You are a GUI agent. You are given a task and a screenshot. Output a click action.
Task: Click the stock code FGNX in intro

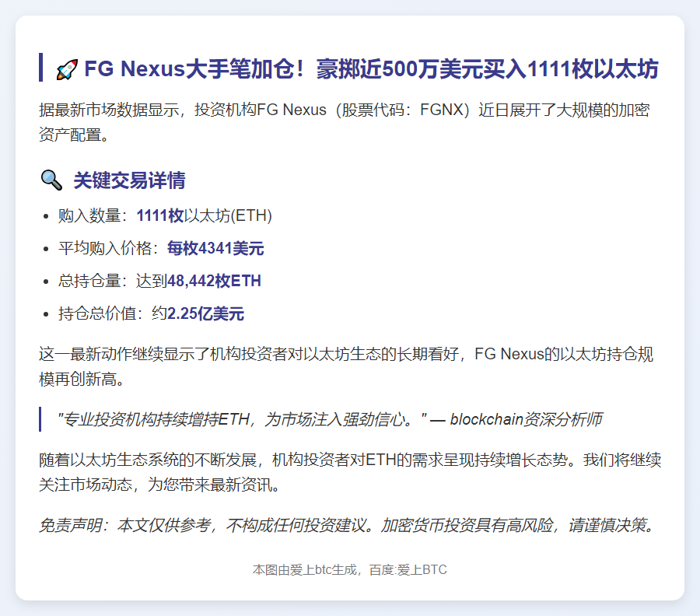442,109
